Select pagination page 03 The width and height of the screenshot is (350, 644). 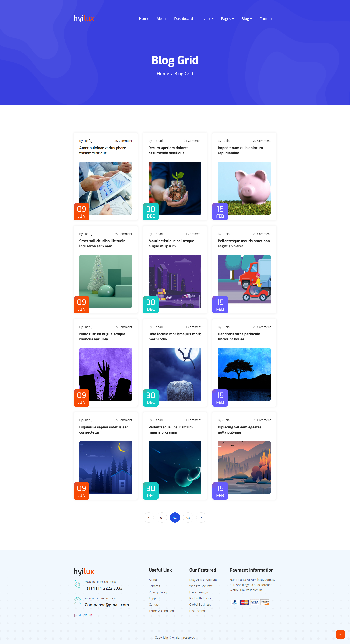(x=188, y=517)
